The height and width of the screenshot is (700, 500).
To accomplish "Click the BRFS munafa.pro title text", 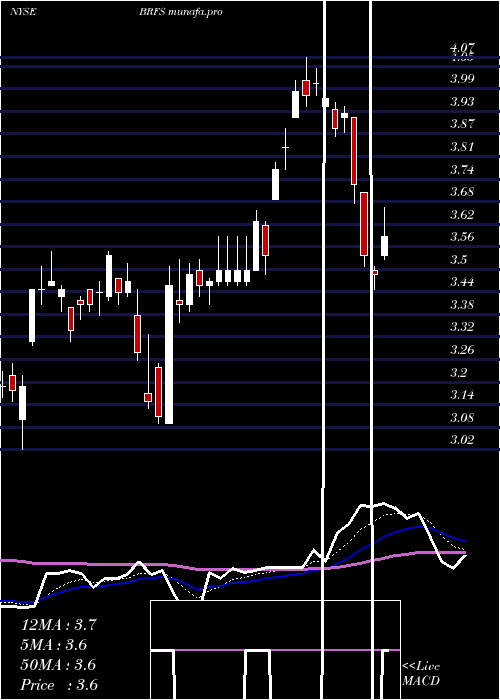I will (x=181, y=12).
